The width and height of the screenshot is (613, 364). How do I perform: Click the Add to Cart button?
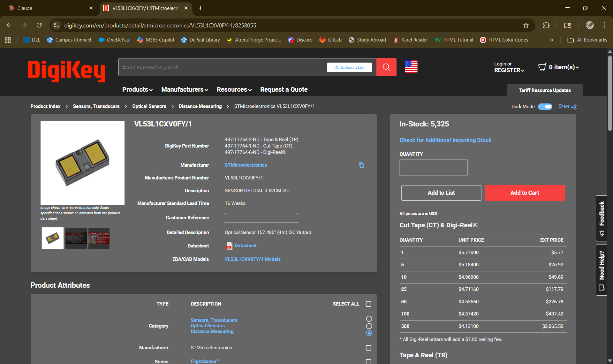(525, 193)
